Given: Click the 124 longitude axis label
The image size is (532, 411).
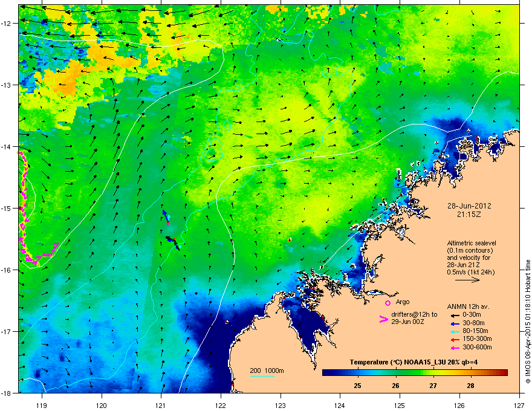Looking at the screenshot, I should [x=340, y=405].
